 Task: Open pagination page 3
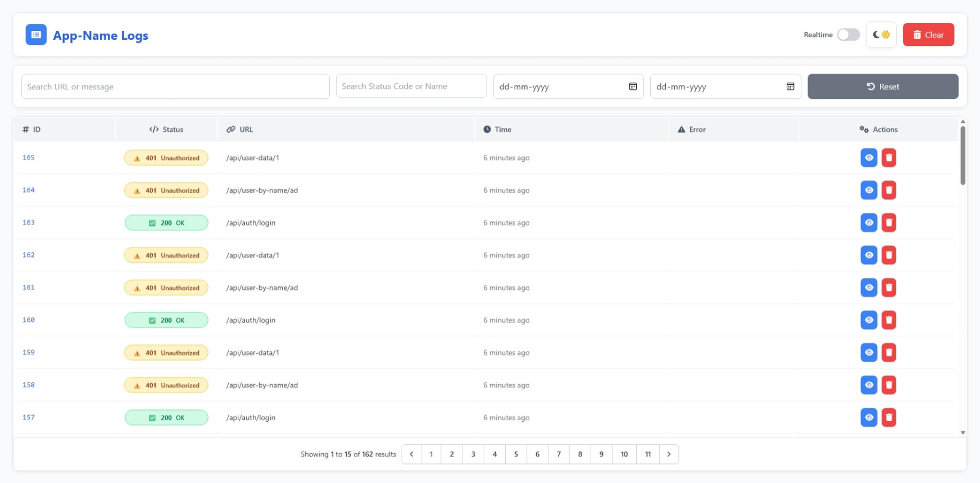[473, 454]
